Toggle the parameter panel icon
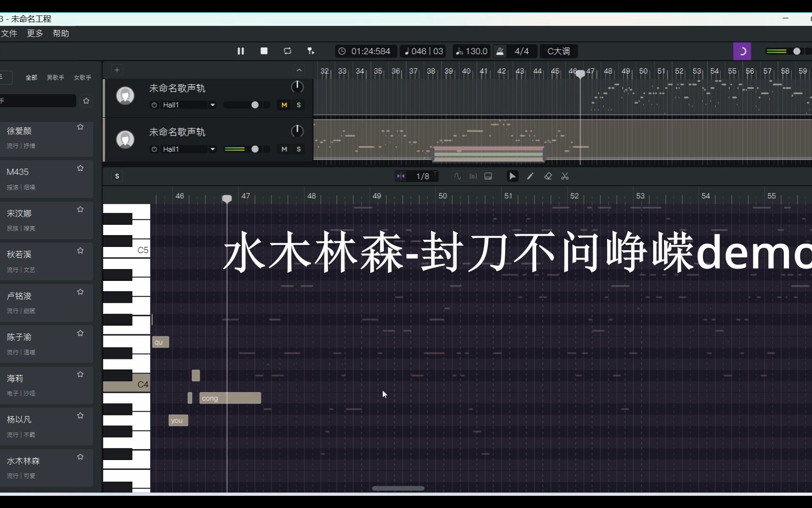 (488, 176)
